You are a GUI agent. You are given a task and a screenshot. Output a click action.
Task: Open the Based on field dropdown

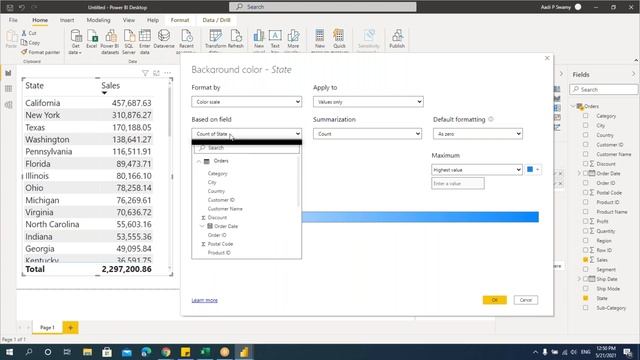[247, 134]
